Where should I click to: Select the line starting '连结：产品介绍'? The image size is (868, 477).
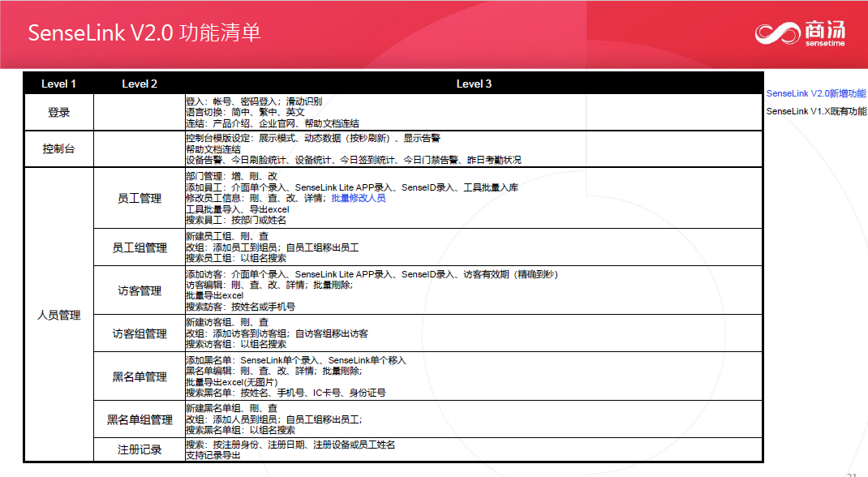coord(273,123)
